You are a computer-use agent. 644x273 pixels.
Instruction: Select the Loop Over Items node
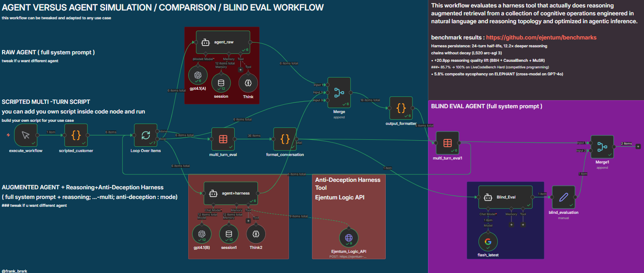pyautogui.click(x=146, y=135)
